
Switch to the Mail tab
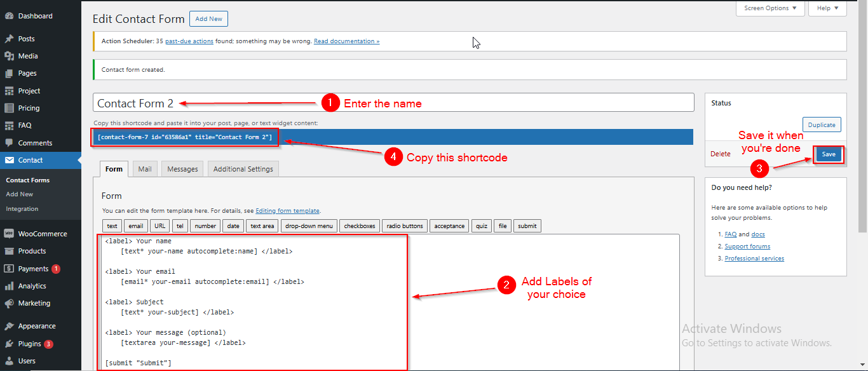(145, 169)
